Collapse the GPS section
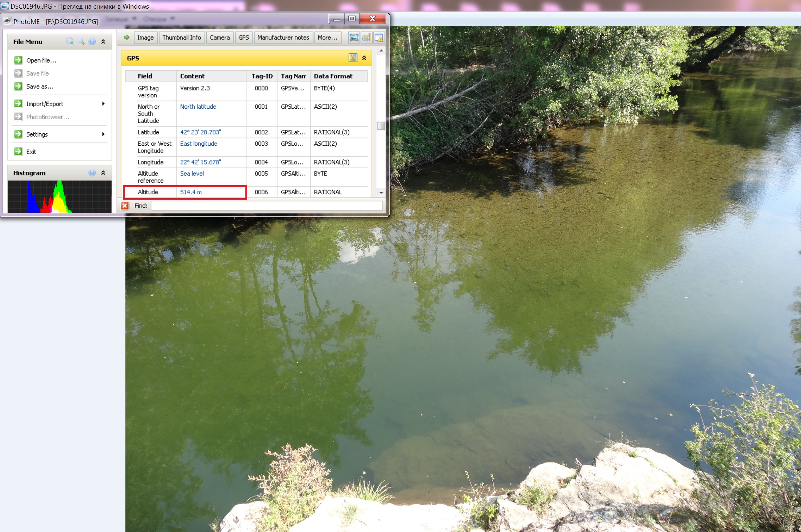The width and height of the screenshot is (801, 532). pos(364,58)
